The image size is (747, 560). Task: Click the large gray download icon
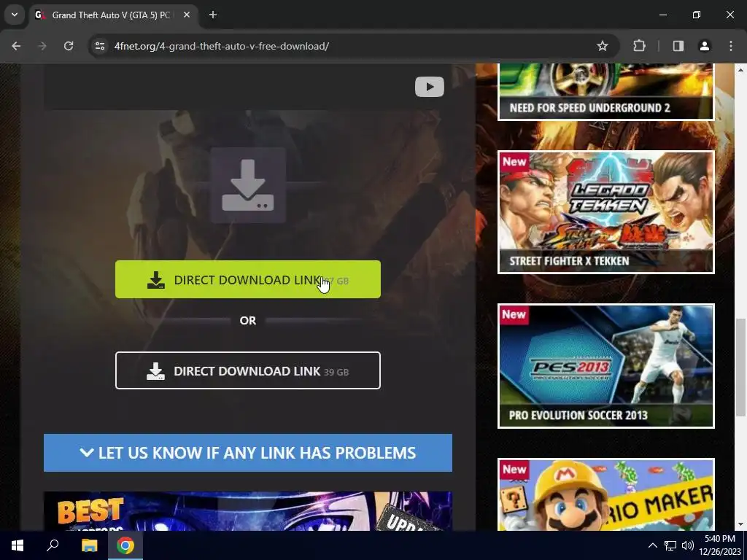coord(248,185)
